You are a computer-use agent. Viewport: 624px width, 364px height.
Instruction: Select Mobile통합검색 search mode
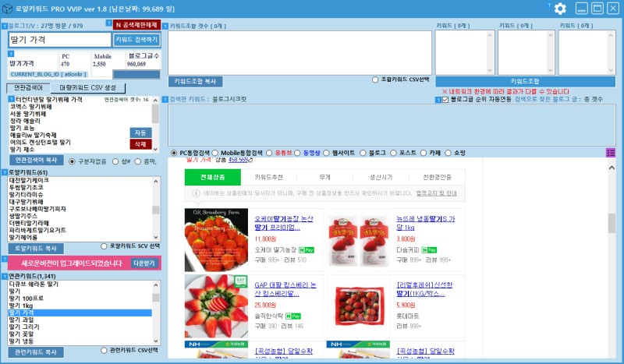click(215, 153)
